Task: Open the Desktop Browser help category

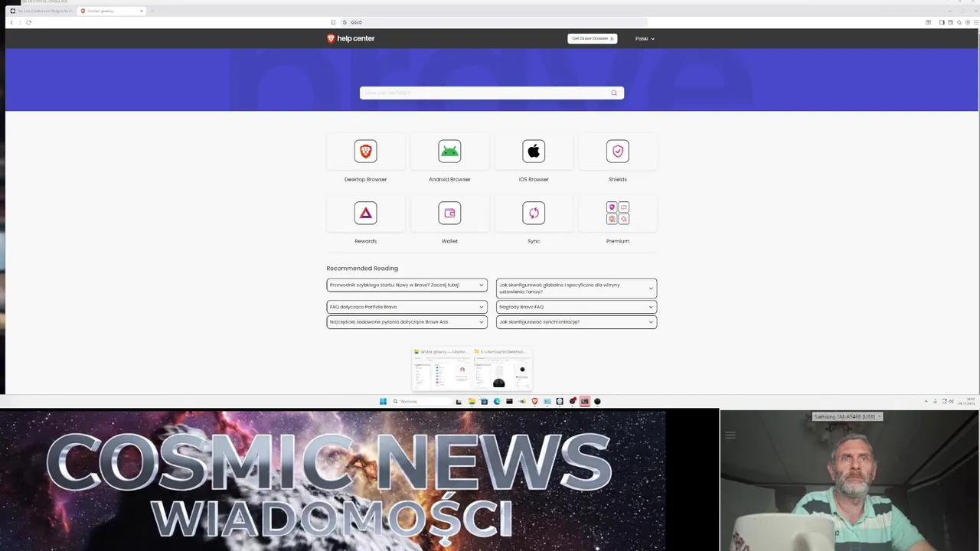Action: (x=365, y=152)
